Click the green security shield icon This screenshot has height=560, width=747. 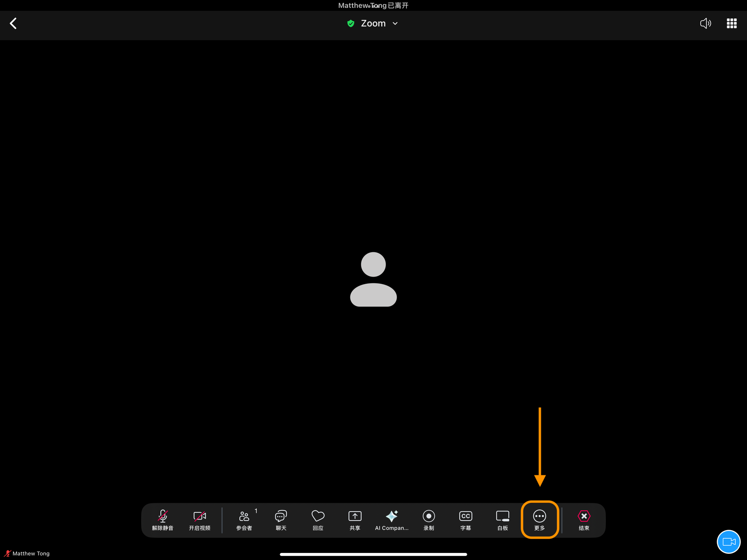(x=351, y=24)
